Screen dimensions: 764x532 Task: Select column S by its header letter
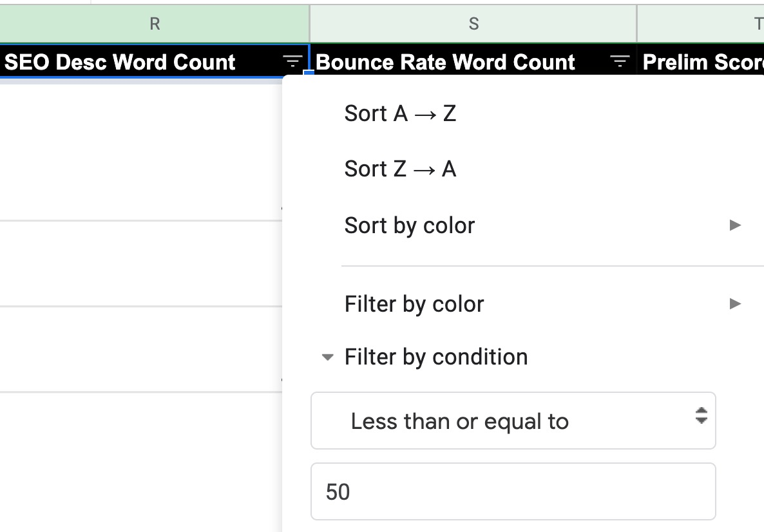coord(473,23)
